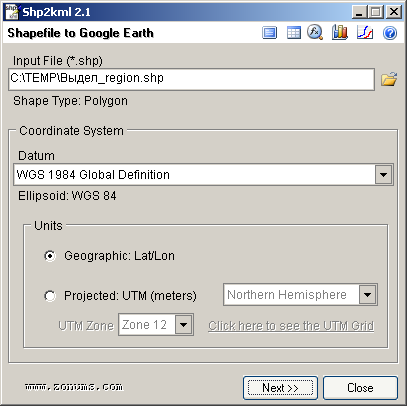
Task: Click the table grid icon in header
Action: (x=294, y=33)
